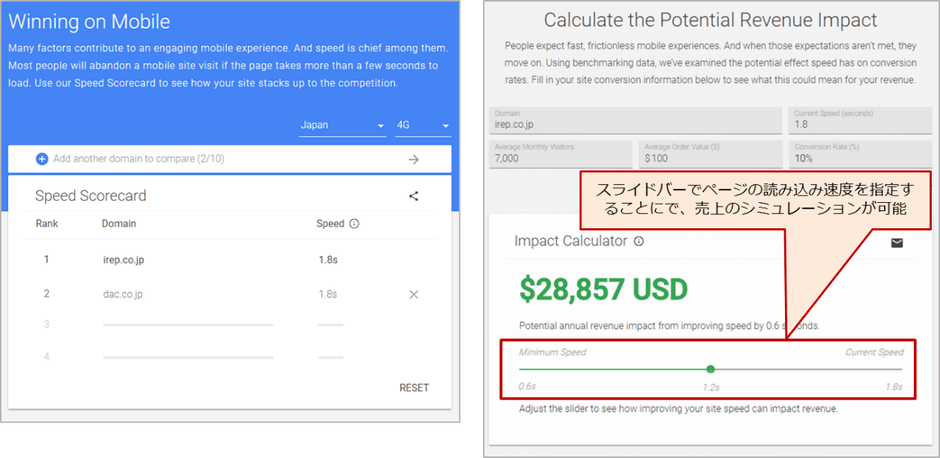
Task: Open the Japan country dropdown
Action: coord(342,126)
